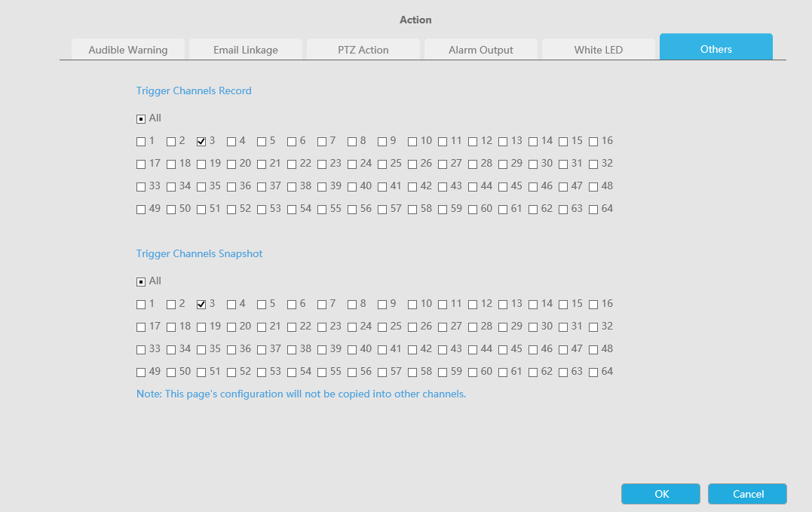Enable channel 2 in Trigger Channels Snapshot
This screenshot has height=512, width=812.
171,305
